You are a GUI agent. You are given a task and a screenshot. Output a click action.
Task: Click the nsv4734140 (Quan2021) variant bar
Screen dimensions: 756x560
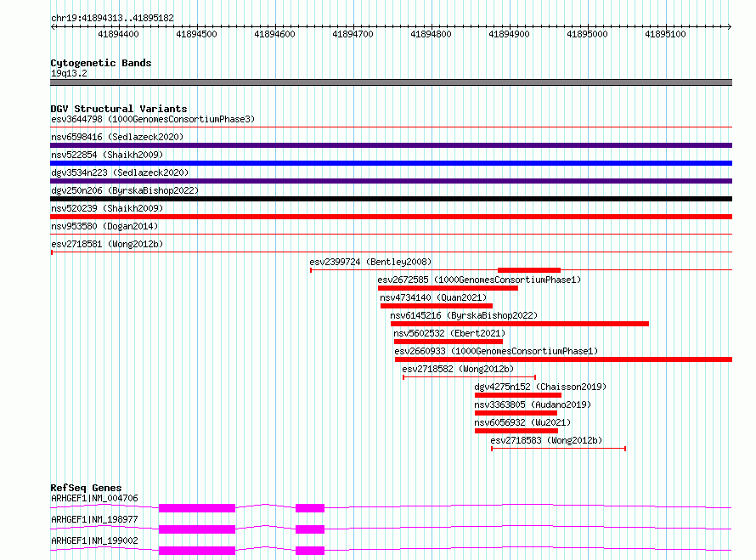tap(437, 306)
